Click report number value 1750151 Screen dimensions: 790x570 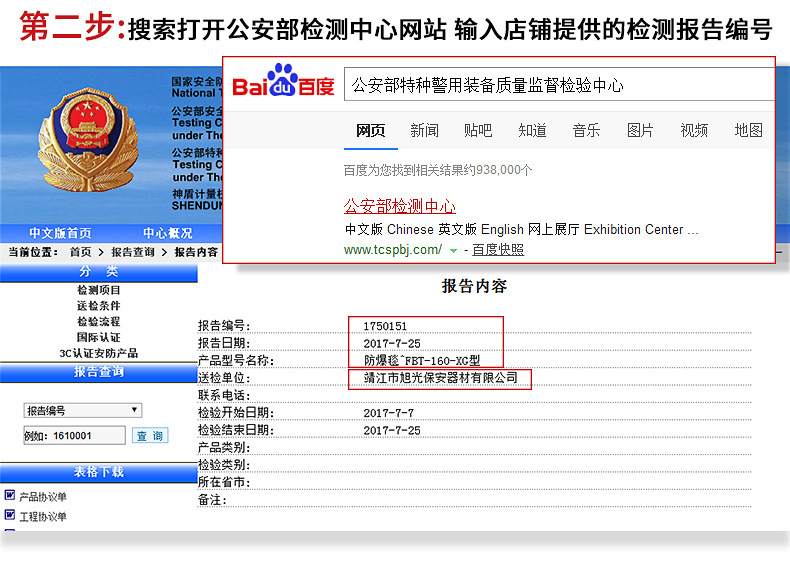pos(385,326)
